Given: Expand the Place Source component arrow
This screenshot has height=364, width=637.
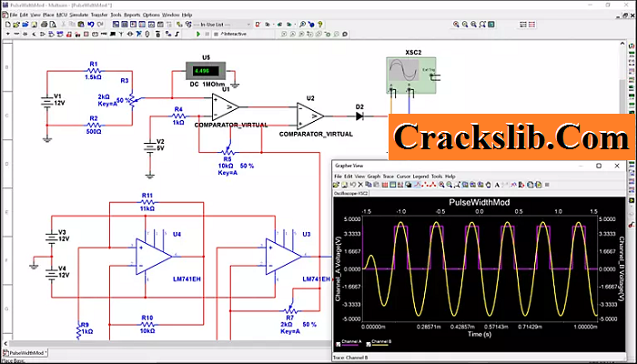Looking at the screenshot, I should 8,35.
